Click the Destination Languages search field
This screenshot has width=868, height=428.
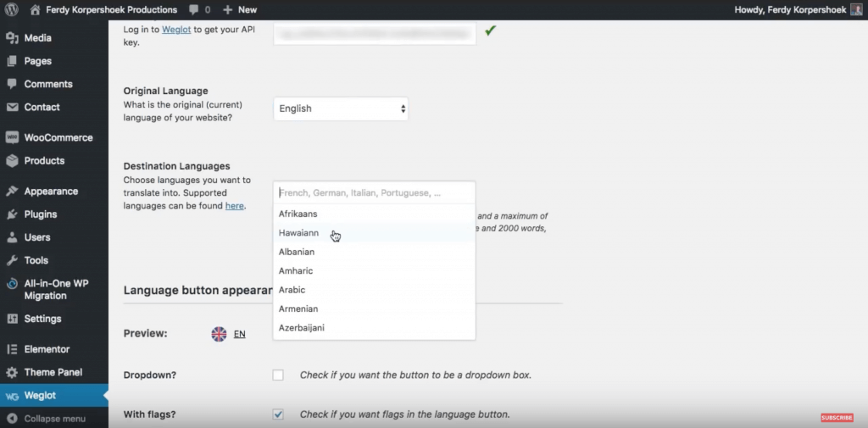pyautogui.click(x=373, y=192)
